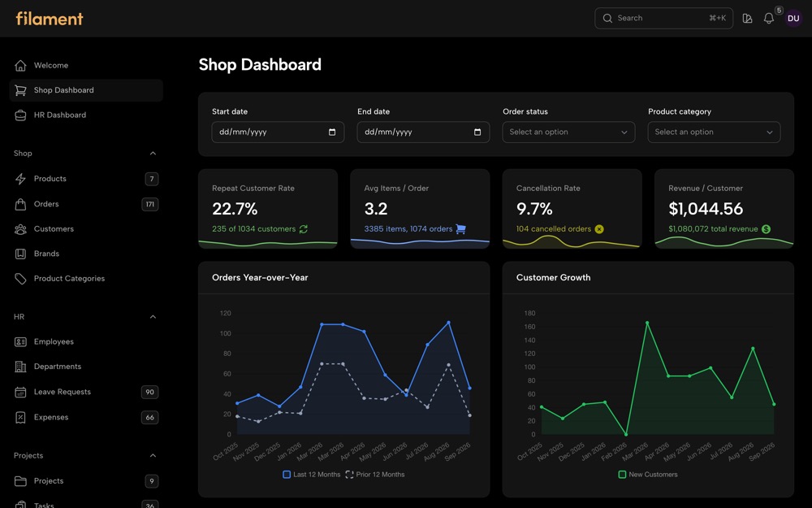Toggle the Last 12 Months legend series
The width and height of the screenshot is (812, 508).
click(311, 475)
